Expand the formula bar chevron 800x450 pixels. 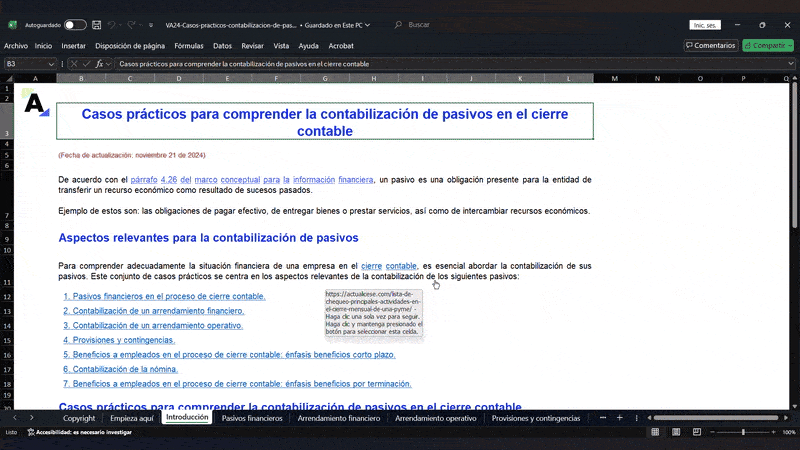(x=790, y=64)
